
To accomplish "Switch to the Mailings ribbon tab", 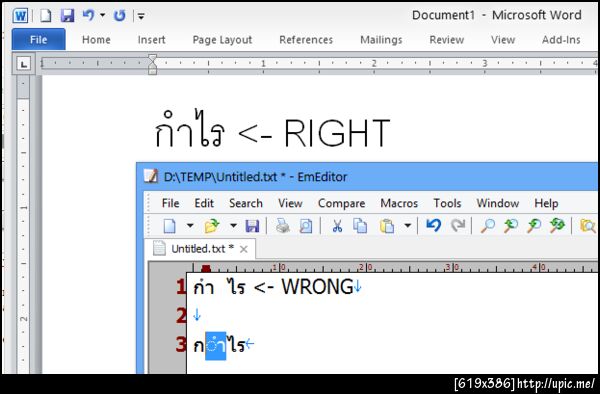I will coord(381,40).
